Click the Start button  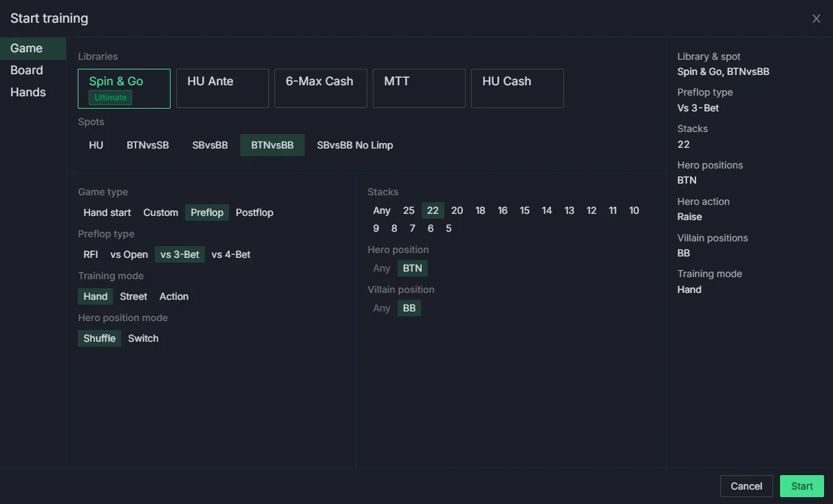(802, 486)
